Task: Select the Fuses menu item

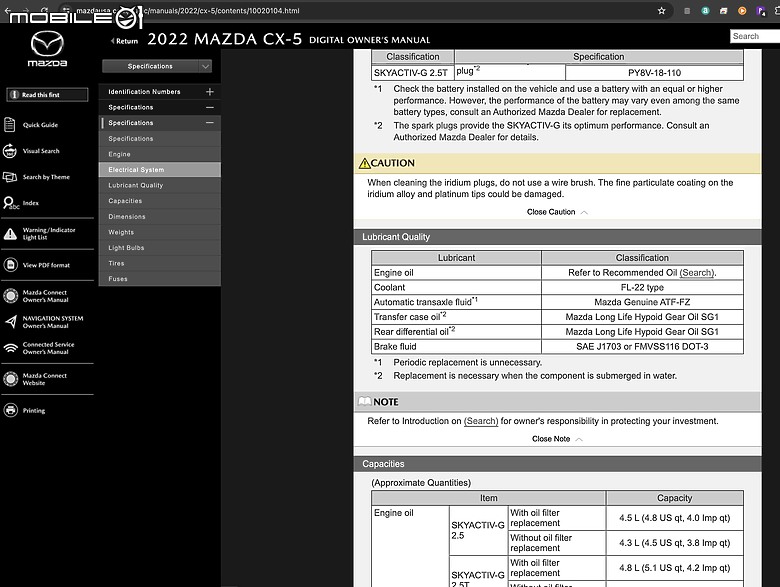Action: [160, 279]
